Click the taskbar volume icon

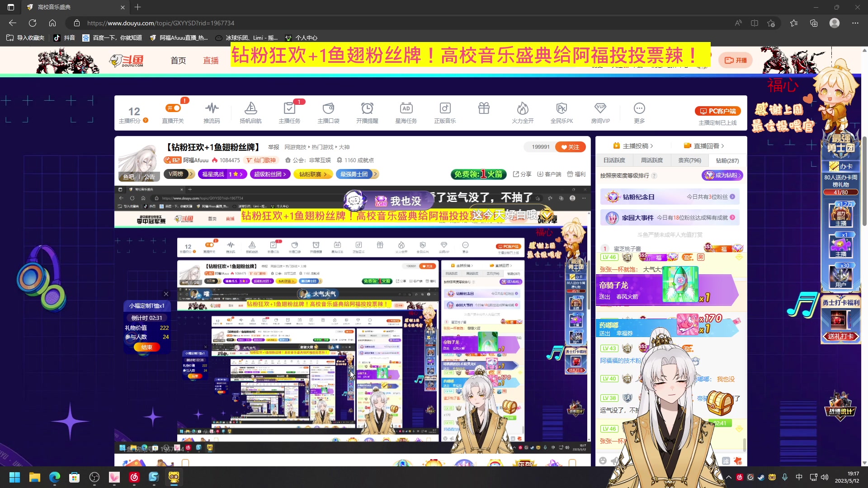(825, 477)
